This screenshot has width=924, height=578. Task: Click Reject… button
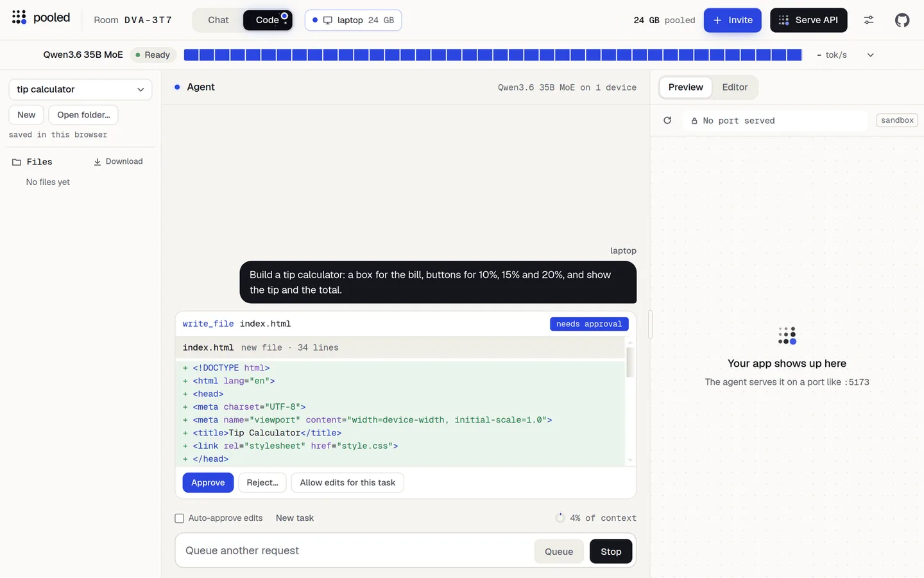[262, 482]
